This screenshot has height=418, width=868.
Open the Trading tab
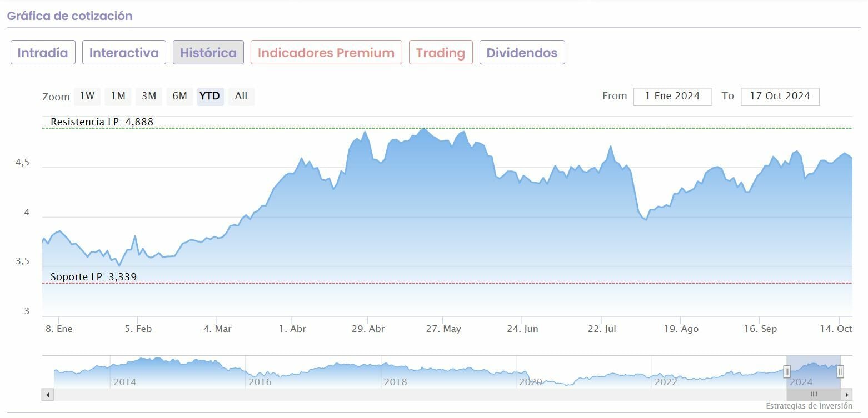(x=441, y=53)
